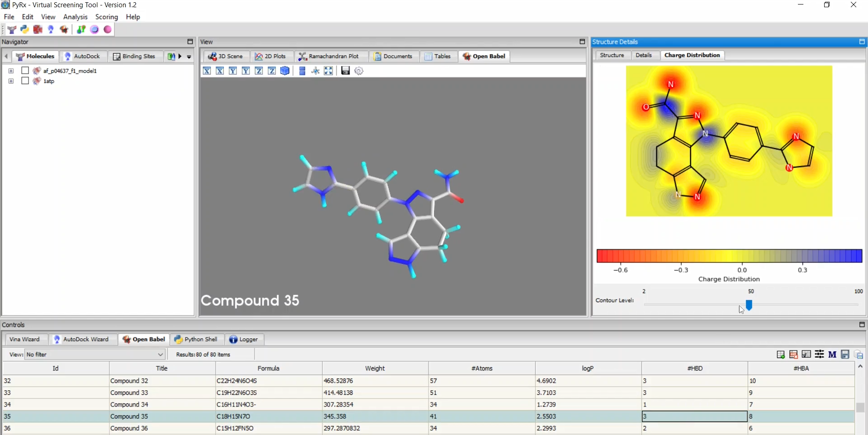Maximize the Navigator panel
The image size is (868, 435).
click(190, 42)
